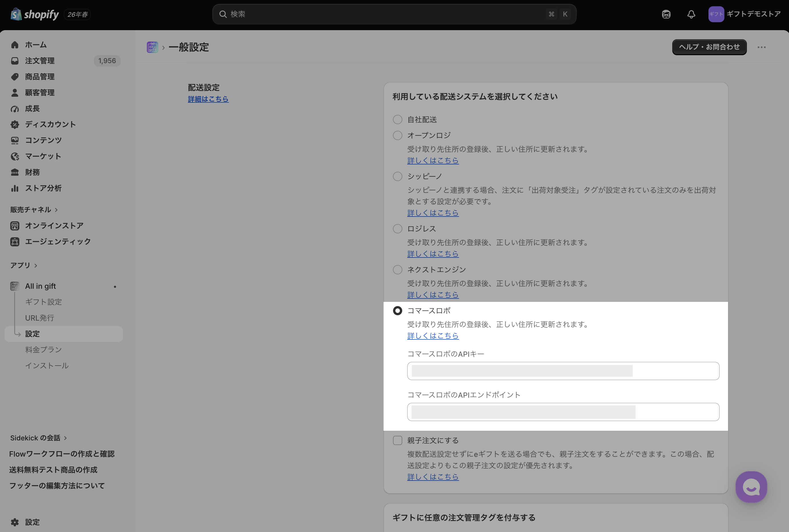
Task: Open 詳しくはこちら link under ロジレス
Action: click(x=433, y=254)
